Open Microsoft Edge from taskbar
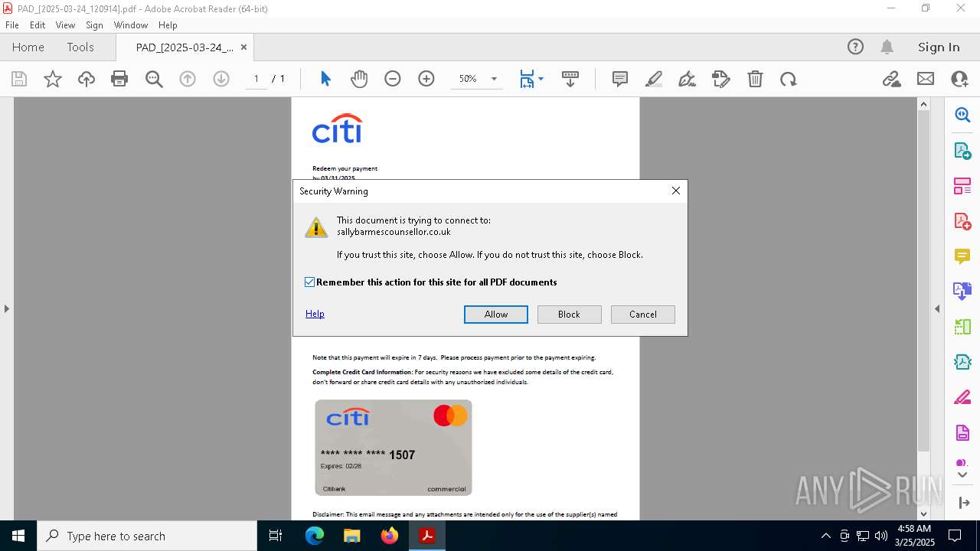980x551 pixels. [x=315, y=536]
